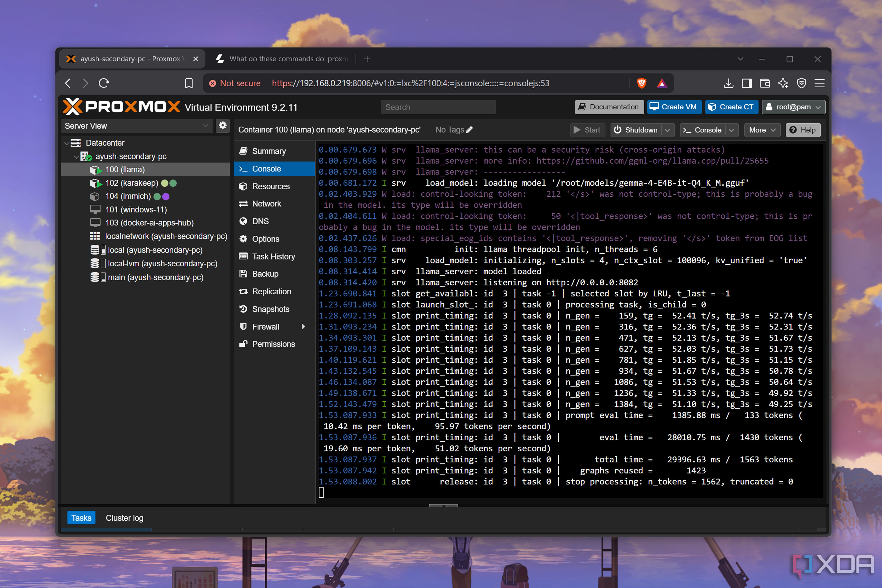
Task: Collapse the Datacenter tree node
Action: (x=66, y=143)
